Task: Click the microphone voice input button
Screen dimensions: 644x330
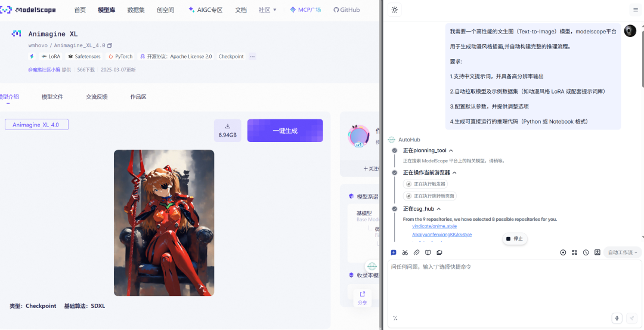Action: [x=617, y=318]
